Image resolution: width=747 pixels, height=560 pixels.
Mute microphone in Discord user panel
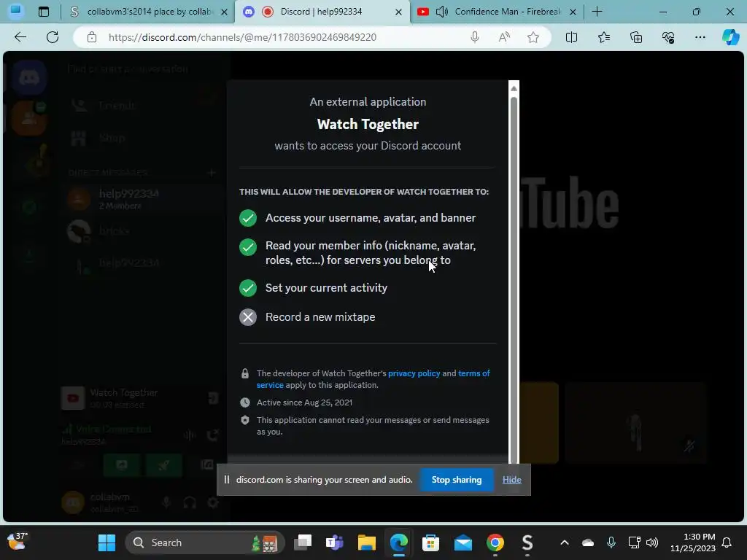tap(166, 502)
